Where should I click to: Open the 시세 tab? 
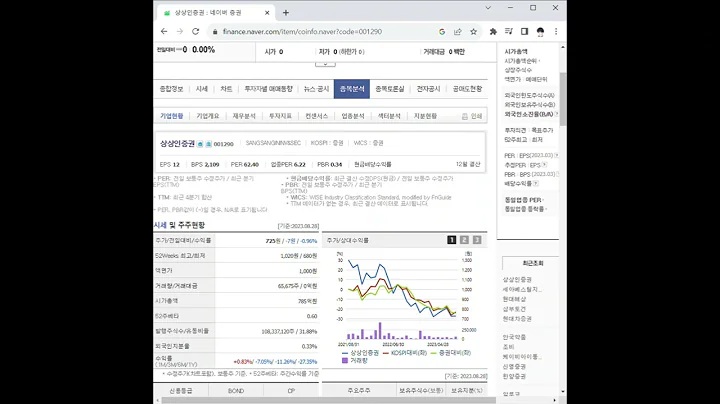[202, 89]
